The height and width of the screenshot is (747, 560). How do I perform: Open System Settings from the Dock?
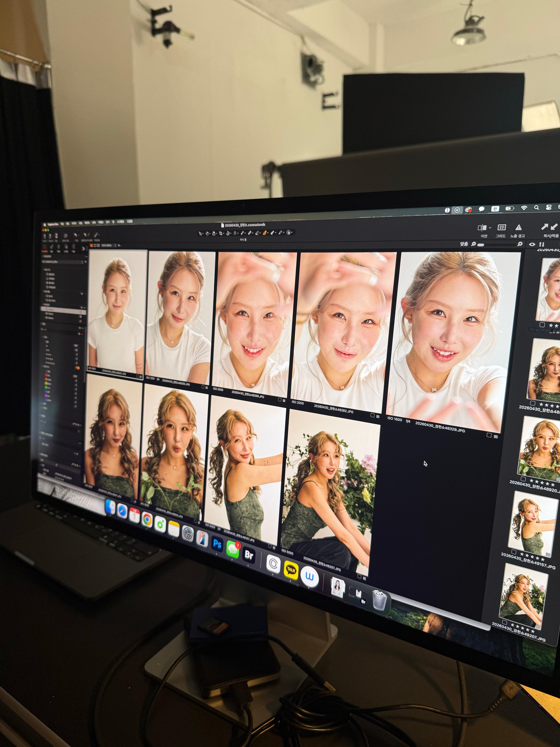tap(188, 534)
